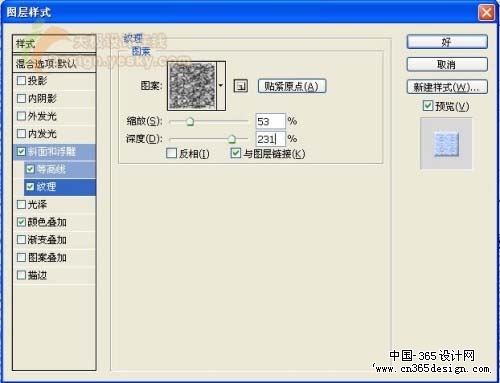Enable the 投影 drop shadow checkbox
The width and height of the screenshot is (500, 383).
pyautogui.click(x=21, y=81)
